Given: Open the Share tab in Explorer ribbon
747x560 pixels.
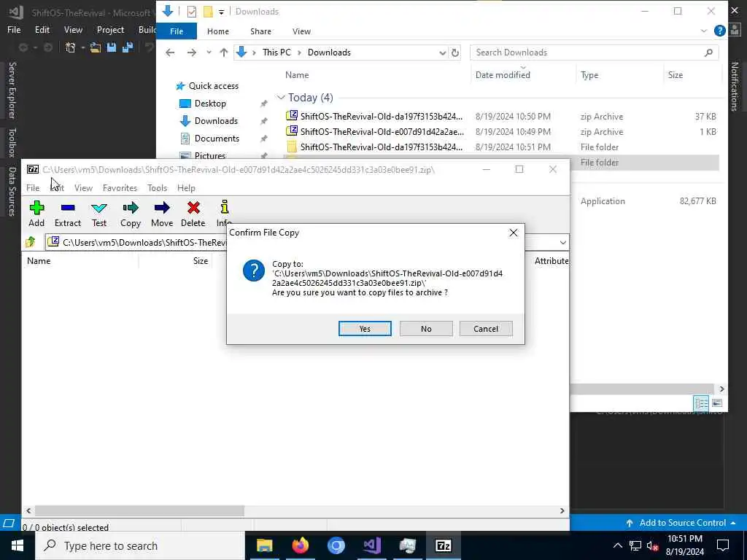Looking at the screenshot, I should coord(260,31).
